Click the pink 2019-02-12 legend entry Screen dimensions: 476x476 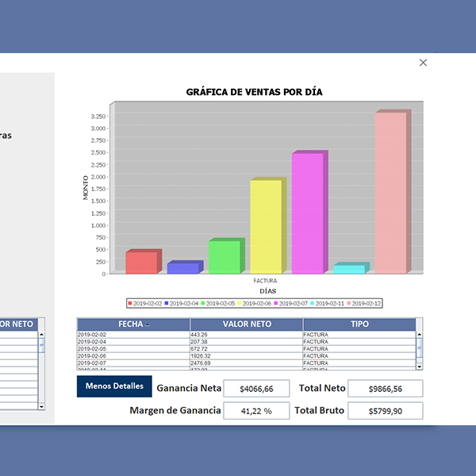[x=364, y=303]
